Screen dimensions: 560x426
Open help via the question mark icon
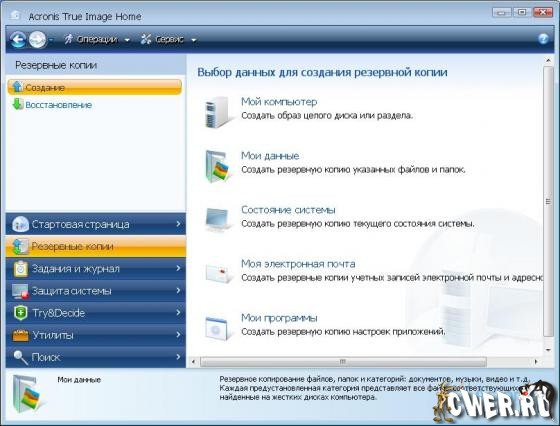pyautogui.click(x=543, y=39)
